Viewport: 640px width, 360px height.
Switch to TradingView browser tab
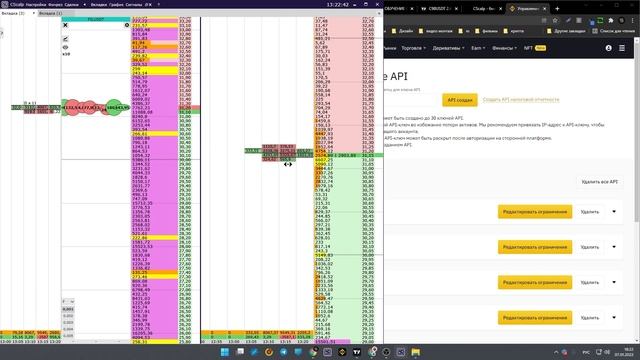(x=440, y=9)
